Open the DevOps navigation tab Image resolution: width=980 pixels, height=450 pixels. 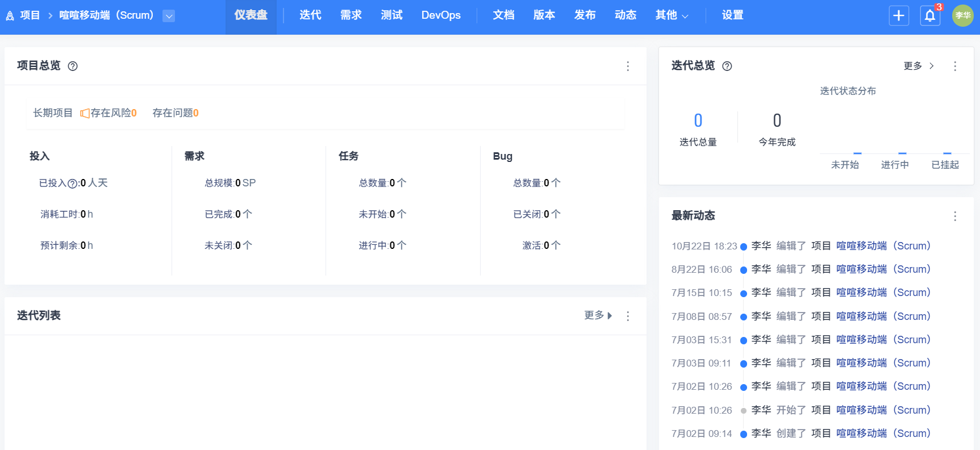(441, 15)
